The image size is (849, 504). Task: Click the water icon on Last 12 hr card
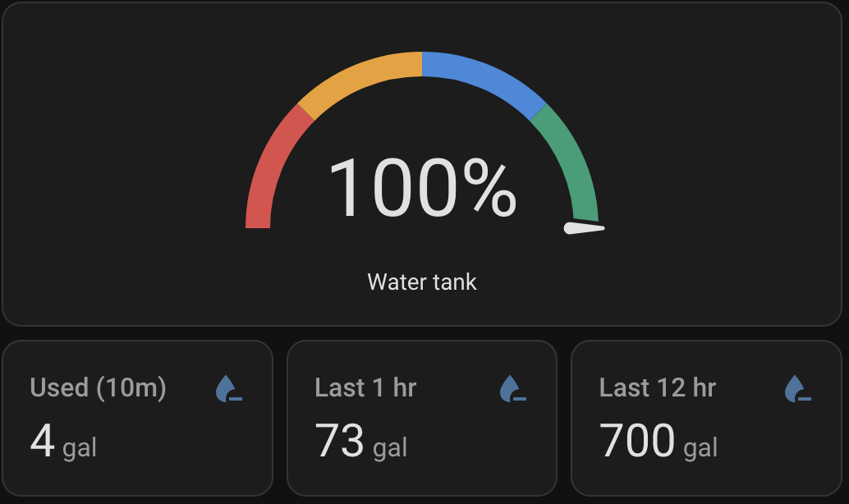796,388
